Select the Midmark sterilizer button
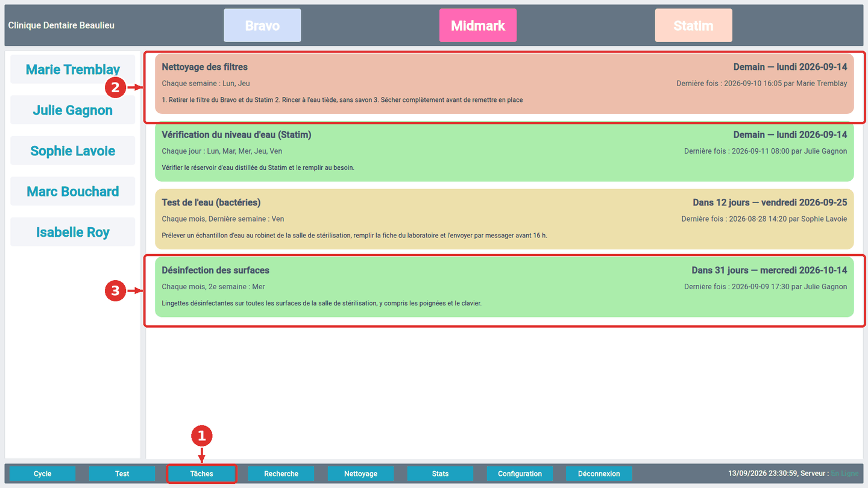868x488 pixels. [x=478, y=25]
